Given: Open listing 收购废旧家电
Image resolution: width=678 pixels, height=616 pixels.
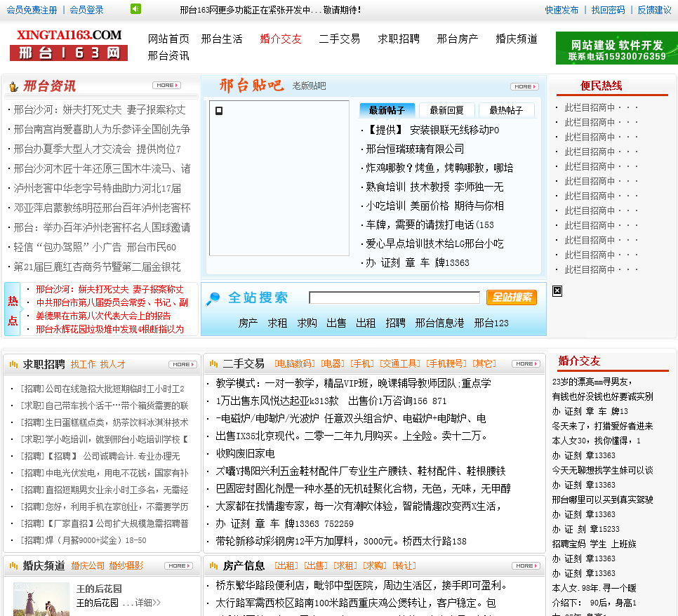Looking at the screenshot, I should [x=245, y=453].
